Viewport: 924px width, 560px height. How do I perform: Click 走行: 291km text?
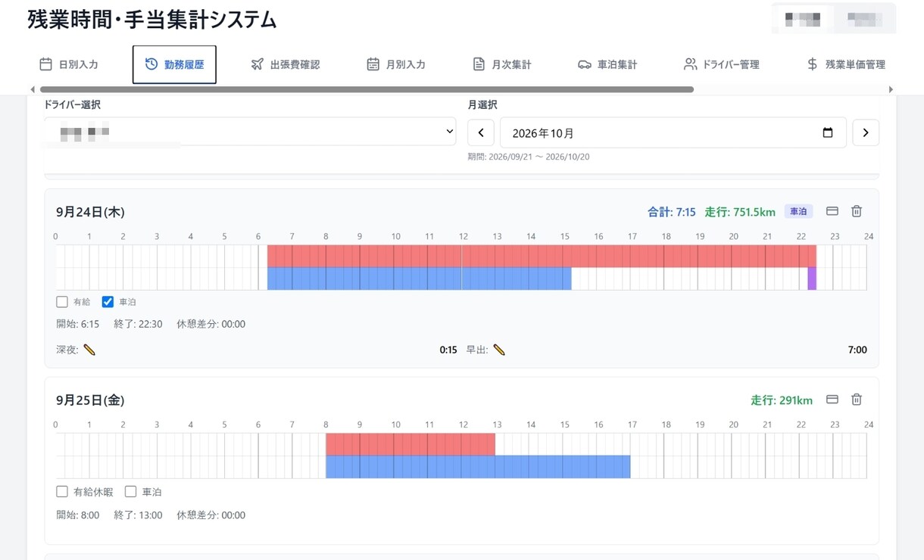(x=782, y=400)
